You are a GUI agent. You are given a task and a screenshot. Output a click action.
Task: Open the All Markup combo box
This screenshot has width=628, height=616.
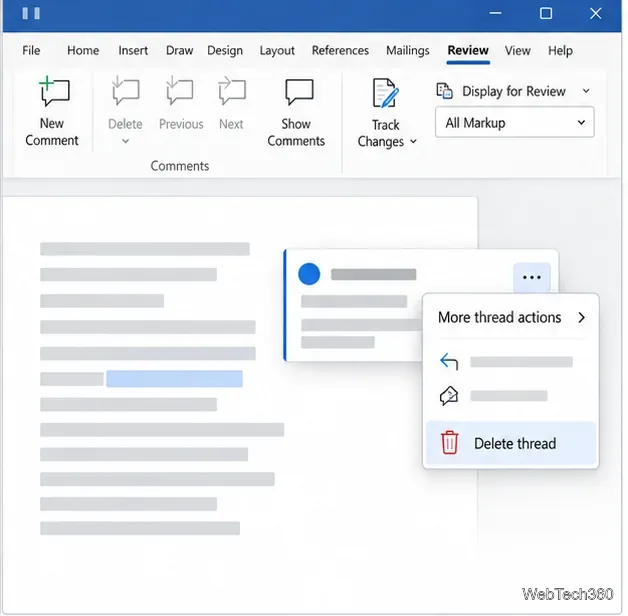[x=515, y=122]
